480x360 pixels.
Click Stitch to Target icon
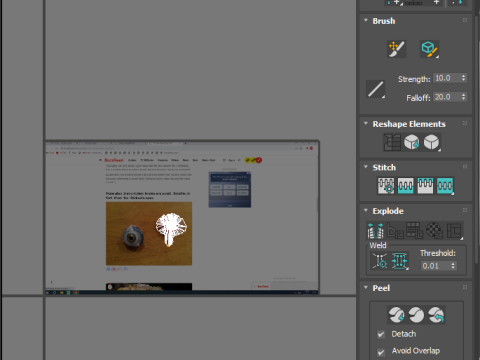[386, 186]
